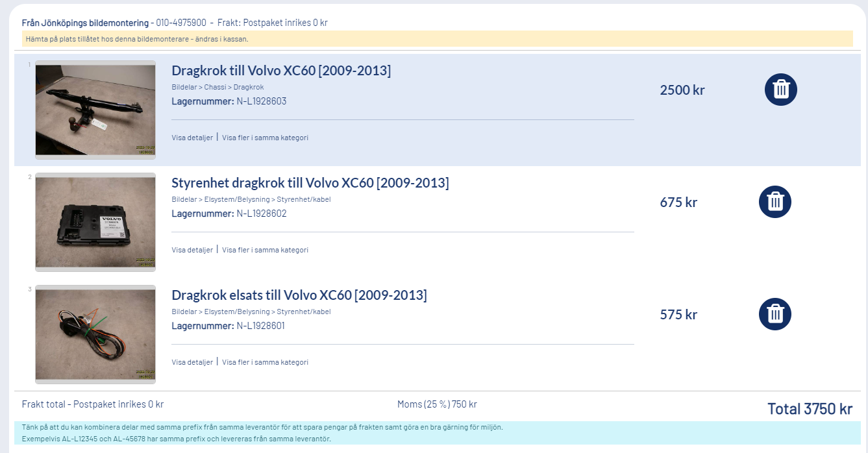Select the 'Moms (25 %) 750 kr' text

coord(437,404)
